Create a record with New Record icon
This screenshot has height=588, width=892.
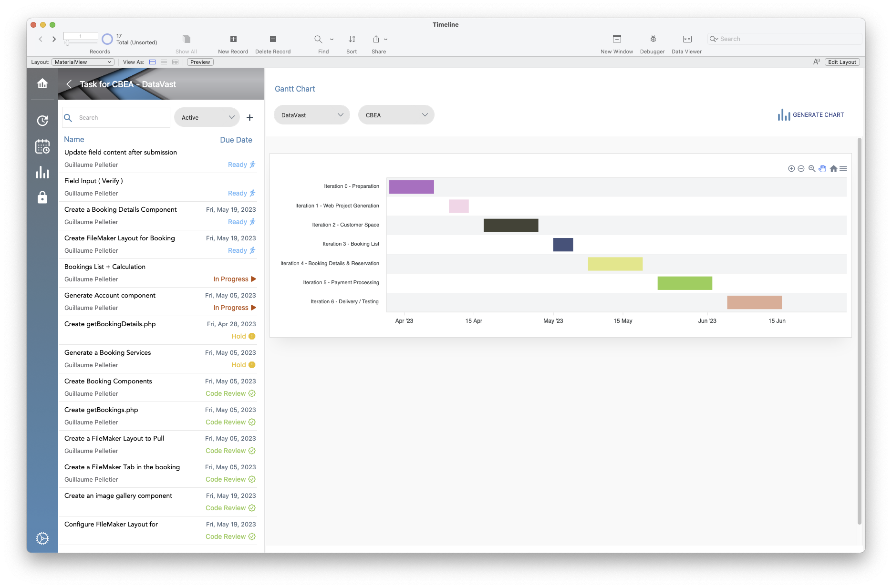[x=233, y=42]
